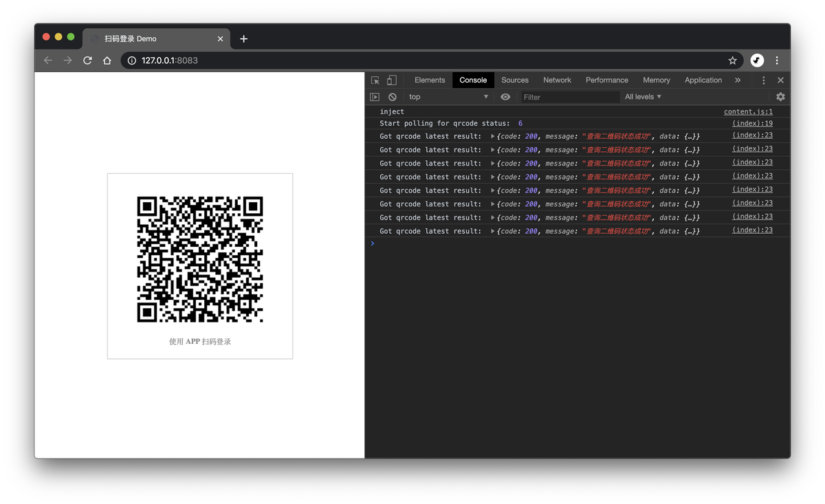Create a live expression with eye icon

[505, 97]
